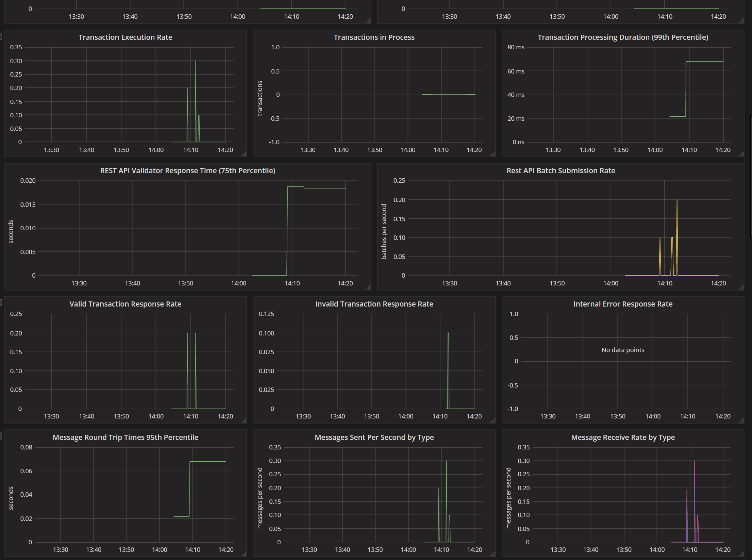
Task: Click resize handle of REST API Validator Response panel
Action: pos(368,287)
